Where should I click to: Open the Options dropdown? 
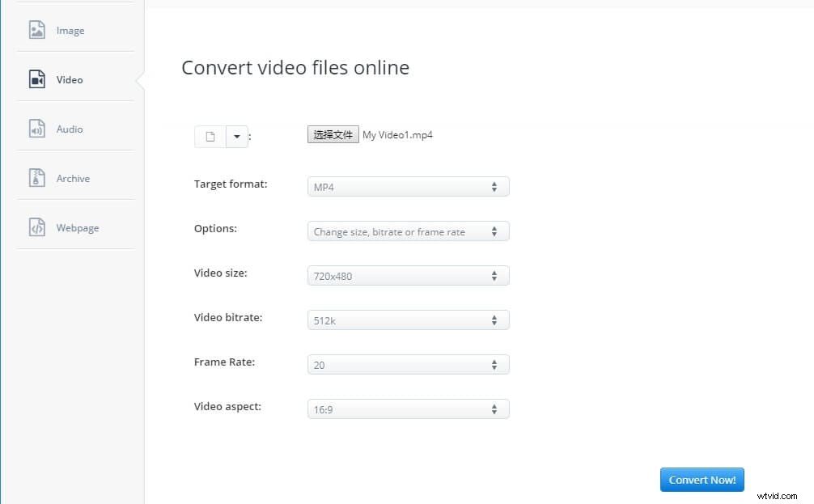point(407,231)
